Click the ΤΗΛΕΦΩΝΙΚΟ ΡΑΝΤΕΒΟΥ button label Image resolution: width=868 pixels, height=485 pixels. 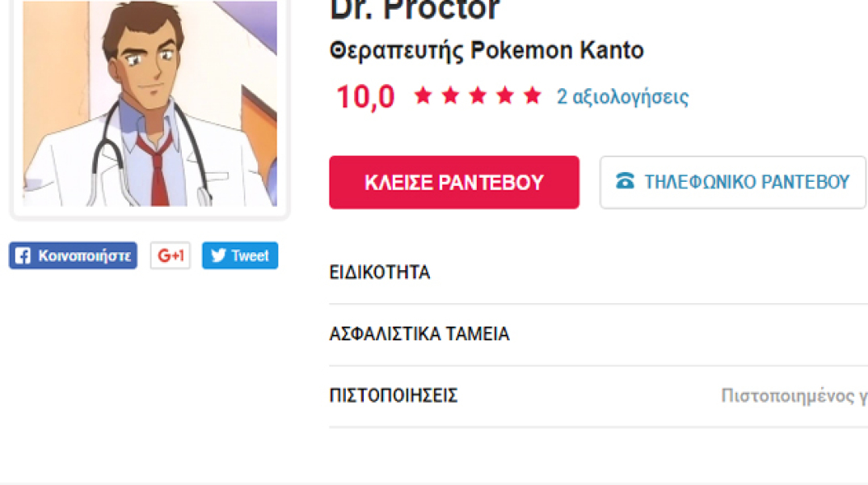tap(747, 182)
